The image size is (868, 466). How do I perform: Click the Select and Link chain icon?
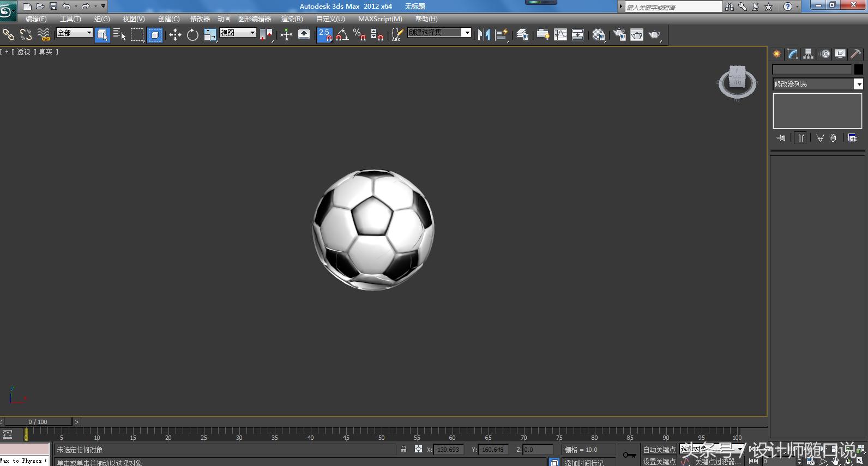[8, 35]
